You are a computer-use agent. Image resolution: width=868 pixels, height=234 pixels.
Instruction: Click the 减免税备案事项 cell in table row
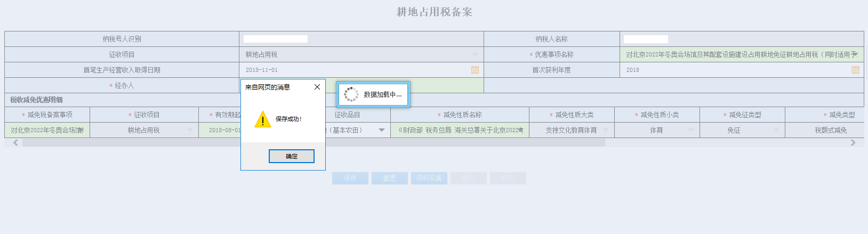47,130
